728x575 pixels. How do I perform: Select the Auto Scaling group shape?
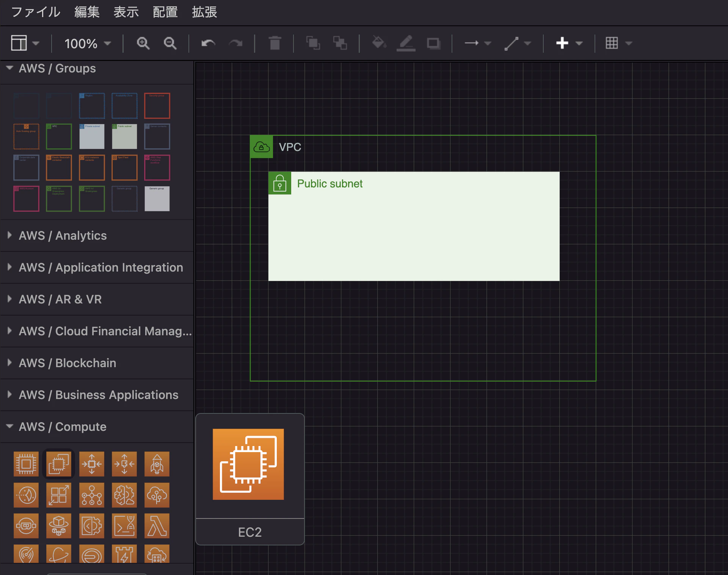tap(26, 136)
